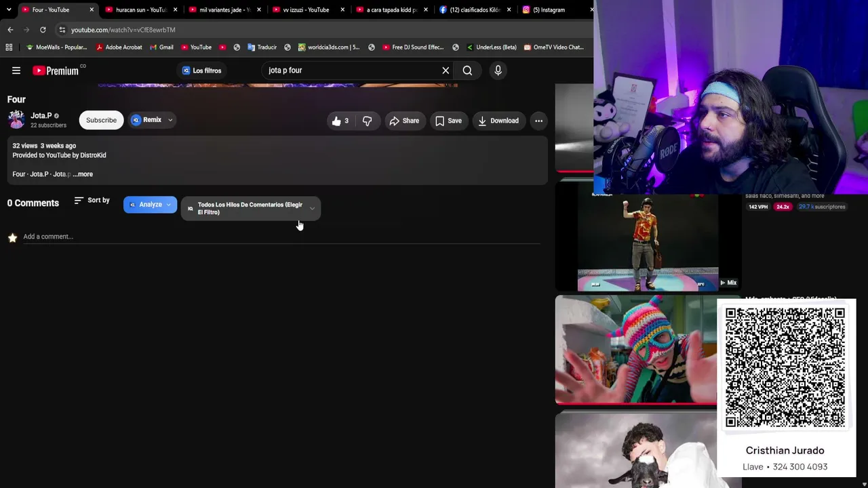Open the browser apps grid icon
Screen dimensions: 868x488
(x=9, y=47)
